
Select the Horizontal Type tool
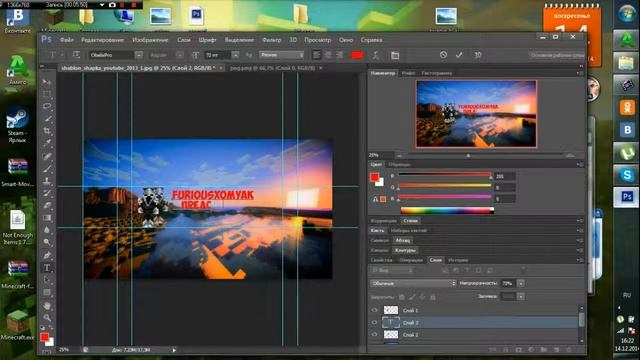[47, 268]
